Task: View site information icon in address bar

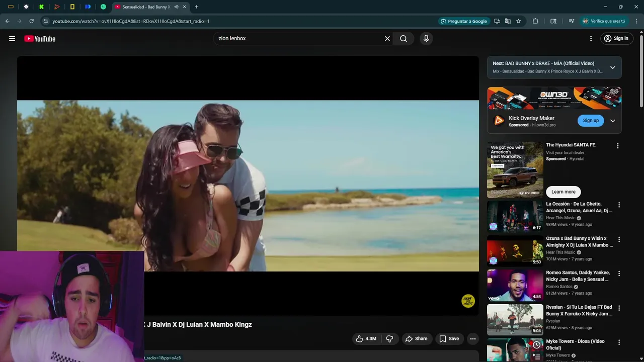Action: pyautogui.click(x=46, y=21)
